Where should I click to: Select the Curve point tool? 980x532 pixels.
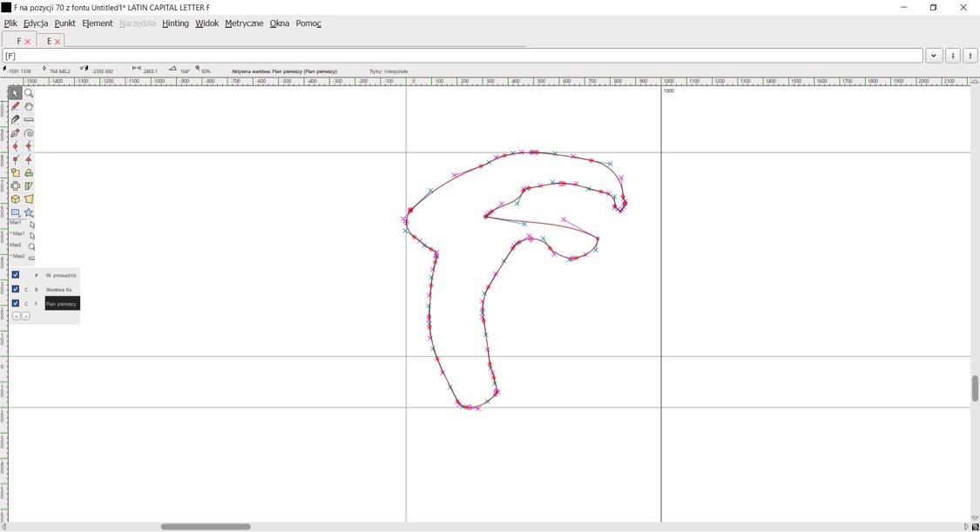tap(16, 147)
